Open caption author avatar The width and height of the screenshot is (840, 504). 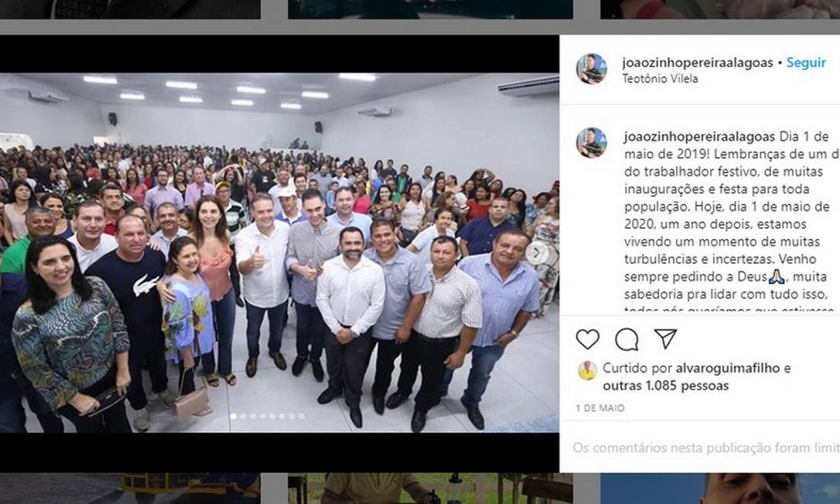[x=592, y=142]
